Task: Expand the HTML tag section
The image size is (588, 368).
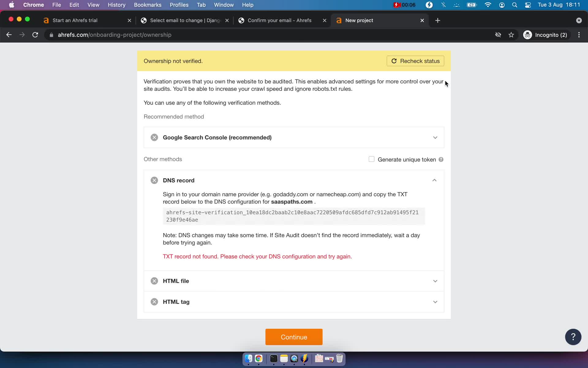Action: [x=294, y=301]
